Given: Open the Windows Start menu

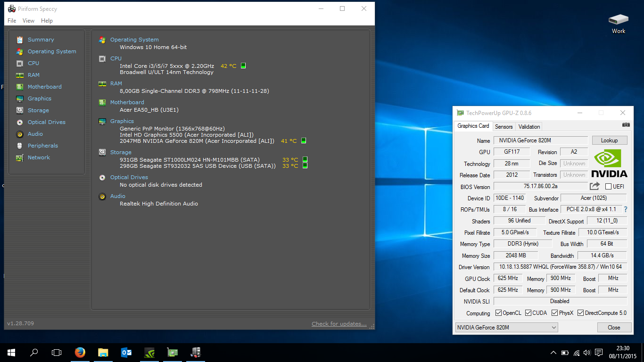Looking at the screenshot, I should [x=11, y=352].
